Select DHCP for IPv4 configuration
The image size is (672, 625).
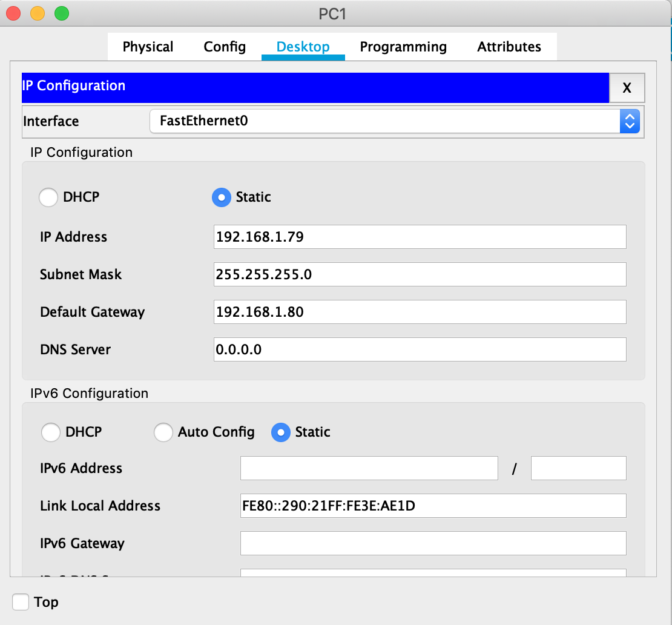click(49, 197)
